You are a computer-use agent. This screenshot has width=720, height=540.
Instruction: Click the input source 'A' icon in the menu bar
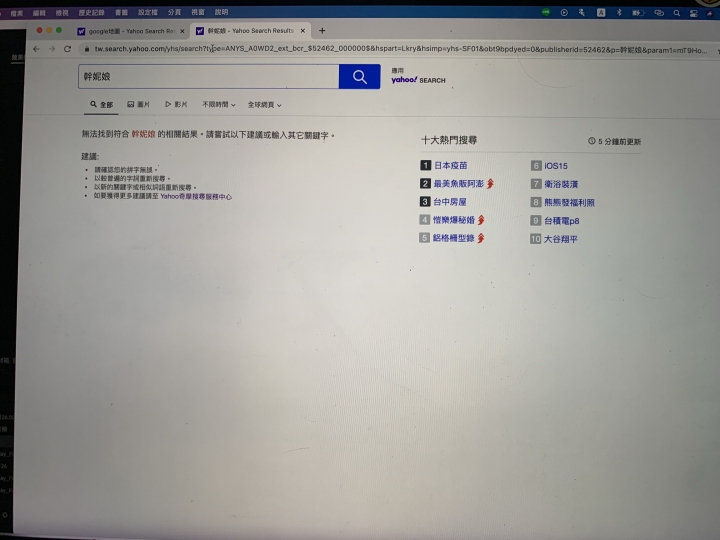(x=601, y=13)
